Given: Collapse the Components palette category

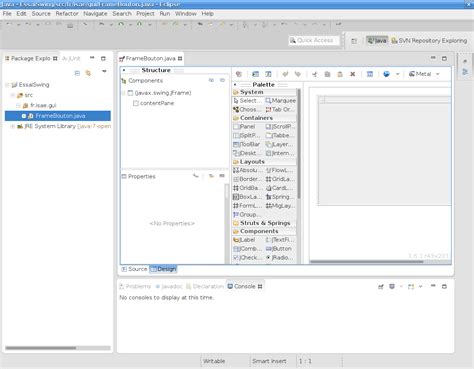Looking at the screenshot, I should point(264,231).
